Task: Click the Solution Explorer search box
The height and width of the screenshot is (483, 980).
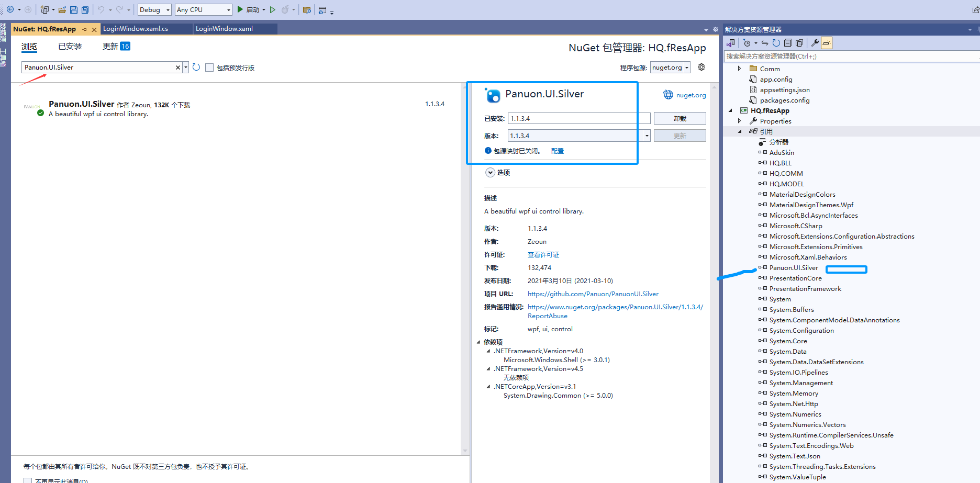Action: [x=851, y=56]
